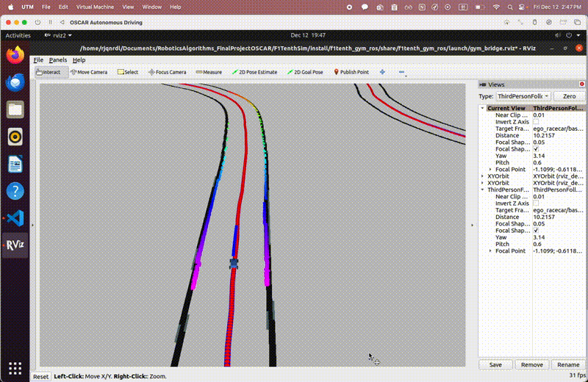Collapse the Current View tree node
The width and height of the screenshot is (588, 382).
483,108
